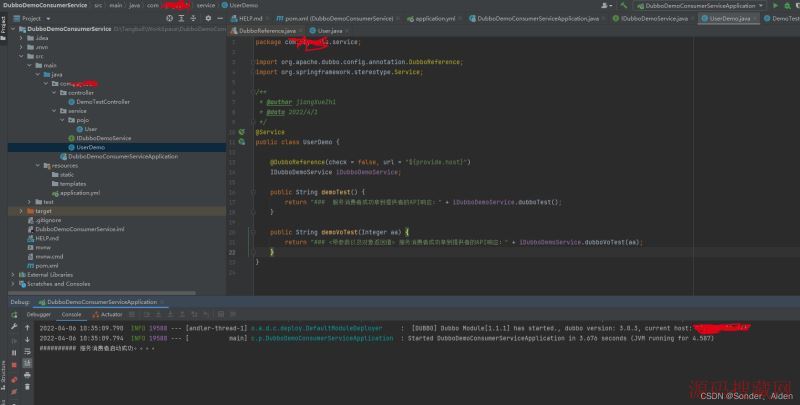Open the Project tool window side tab
The height and width of the screenshot is (405, 800).
3,27
